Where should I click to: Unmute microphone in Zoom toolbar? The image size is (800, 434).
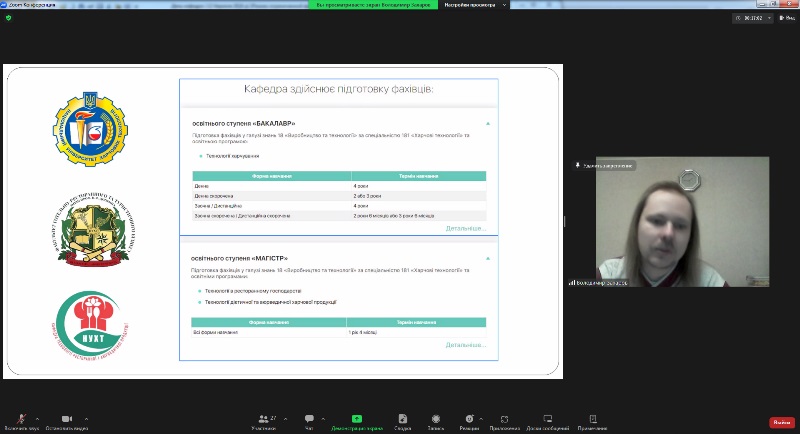pyautogui.click(x=20, y=419)
